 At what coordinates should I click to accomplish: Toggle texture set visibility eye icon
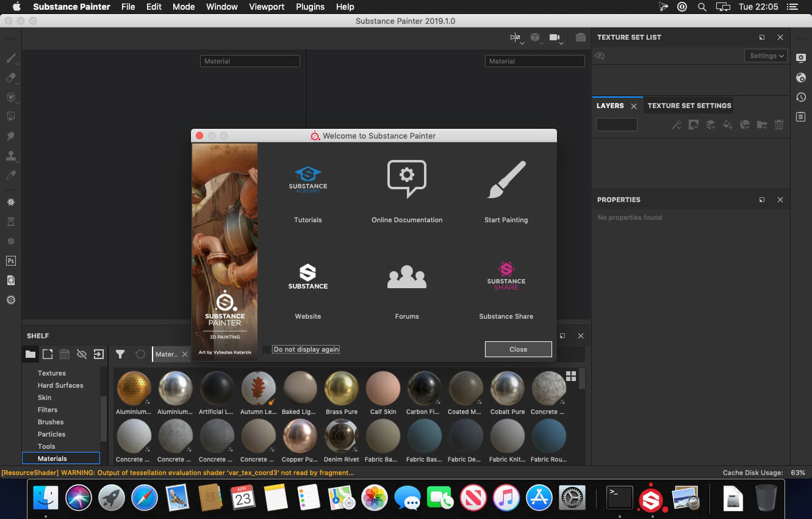click(600, 56)
